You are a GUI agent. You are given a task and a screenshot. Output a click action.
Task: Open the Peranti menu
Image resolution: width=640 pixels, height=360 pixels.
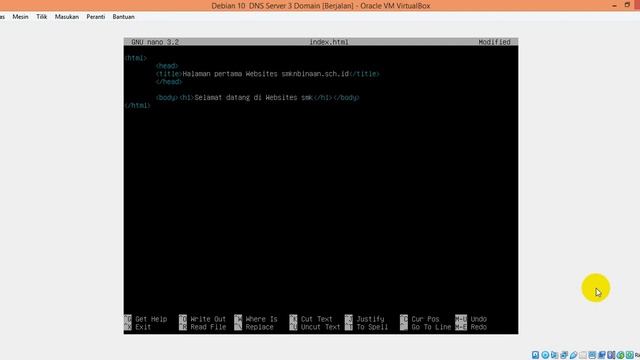point(96,17)
